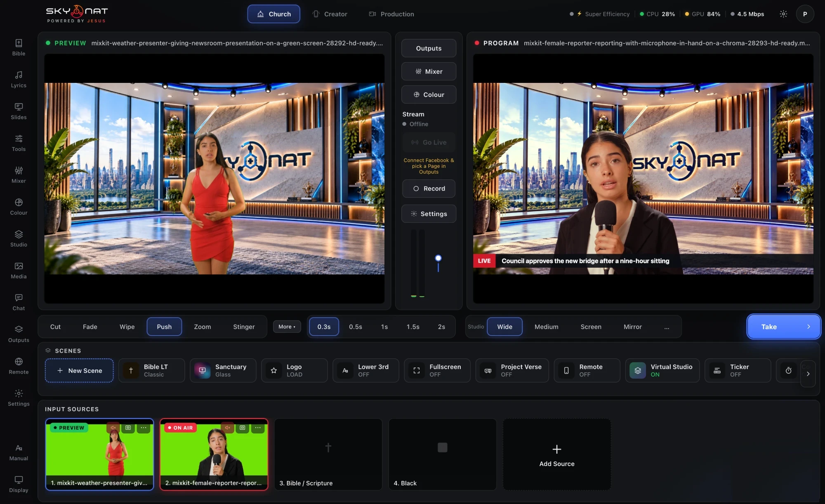Screen dimensions: 825x504
Task: Click the Take button
Action: tap(783, 327)
